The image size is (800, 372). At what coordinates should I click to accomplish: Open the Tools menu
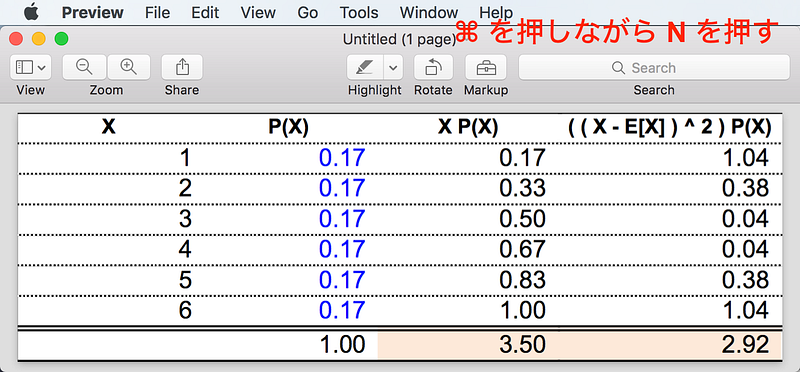[359, 12]
